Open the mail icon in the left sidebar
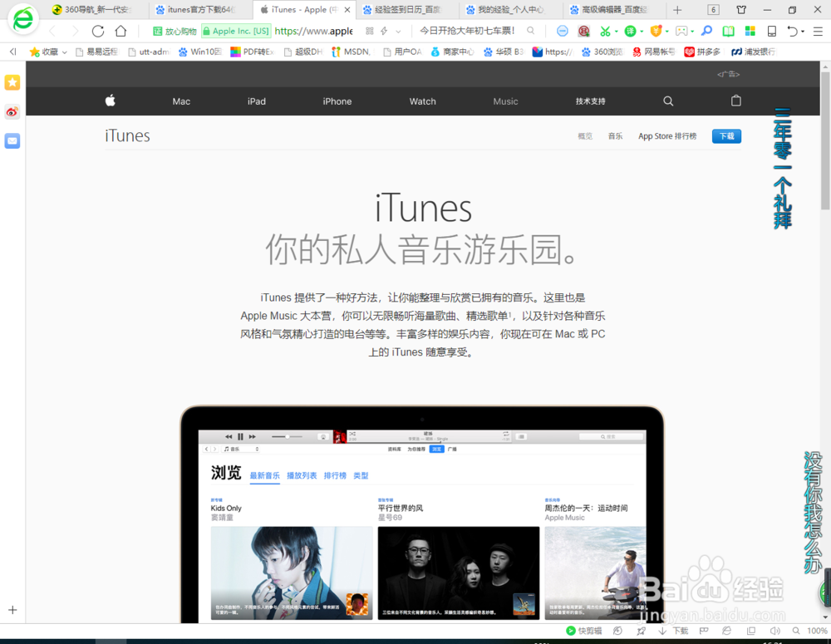This screenshot has width=831, height=644. pos(12,141)
